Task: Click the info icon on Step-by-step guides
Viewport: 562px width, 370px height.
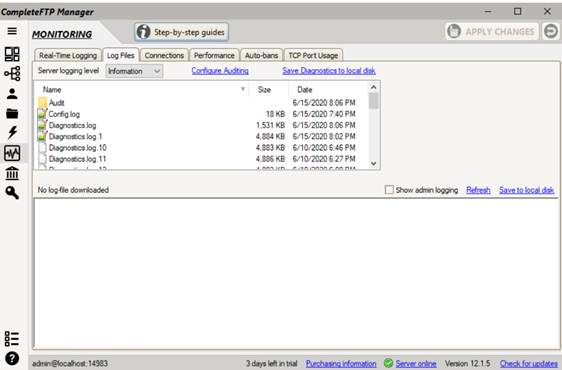Action: (x=143, y=32)
